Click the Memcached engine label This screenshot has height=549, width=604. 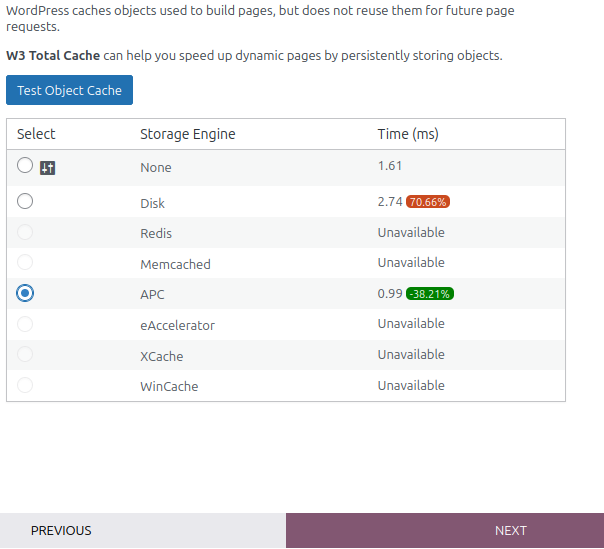click(175, 264)
